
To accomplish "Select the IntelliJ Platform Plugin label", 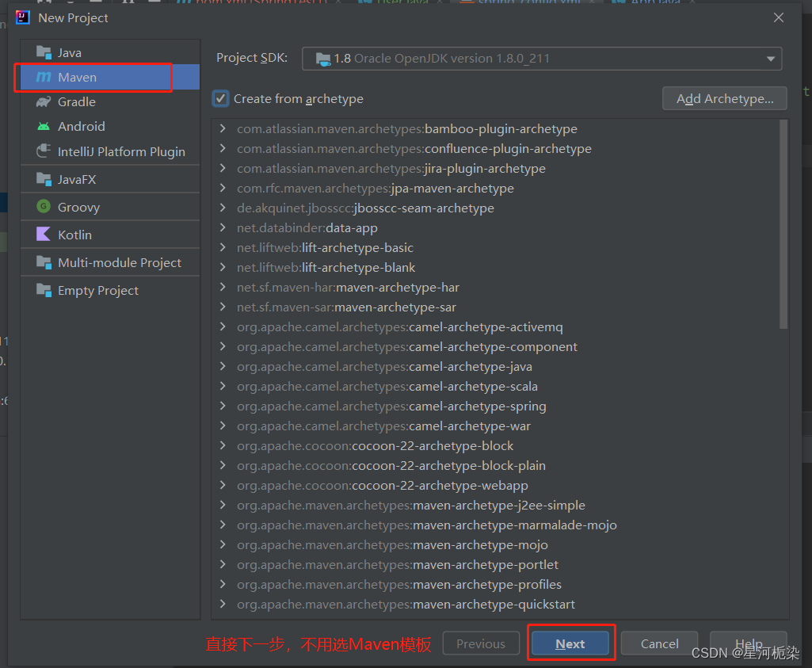I will pyautogui.click(x=121, y=151).
